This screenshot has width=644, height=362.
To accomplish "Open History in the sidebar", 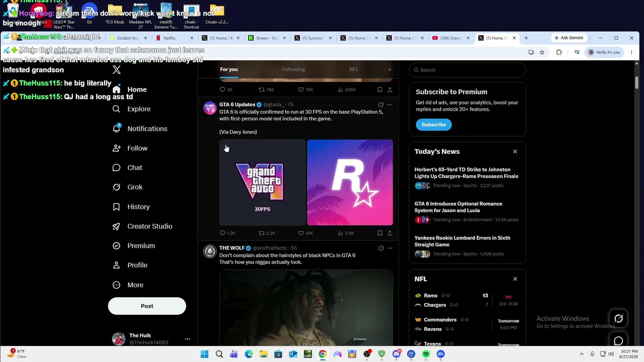I will point(131,207).
